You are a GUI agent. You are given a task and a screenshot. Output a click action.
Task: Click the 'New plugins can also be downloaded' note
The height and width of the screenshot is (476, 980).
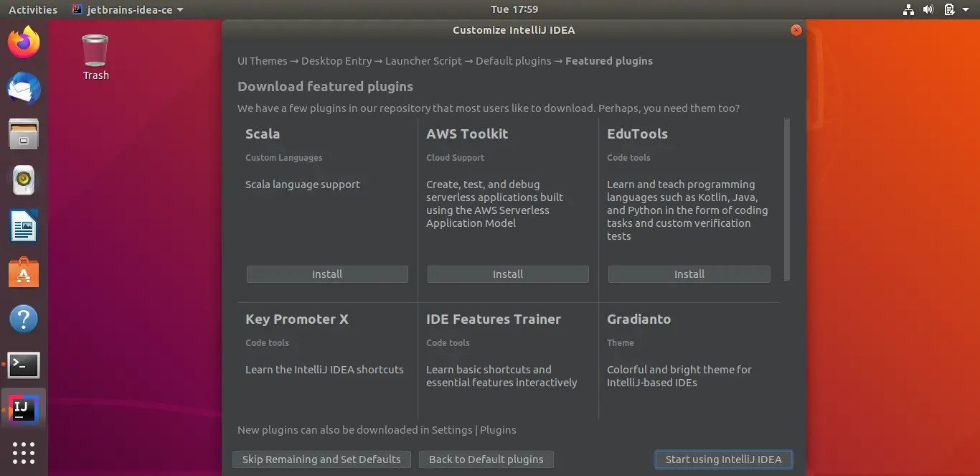coord(377,430)
